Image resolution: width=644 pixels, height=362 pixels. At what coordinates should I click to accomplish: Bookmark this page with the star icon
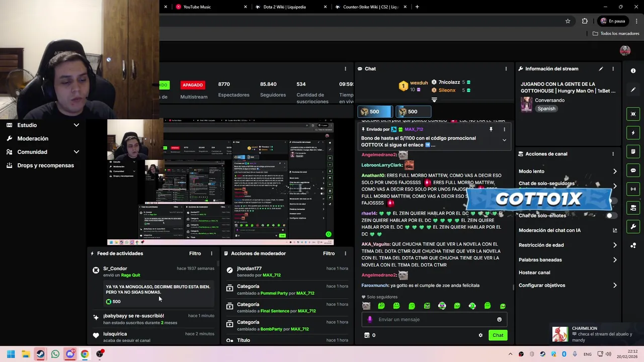point(568,21)
